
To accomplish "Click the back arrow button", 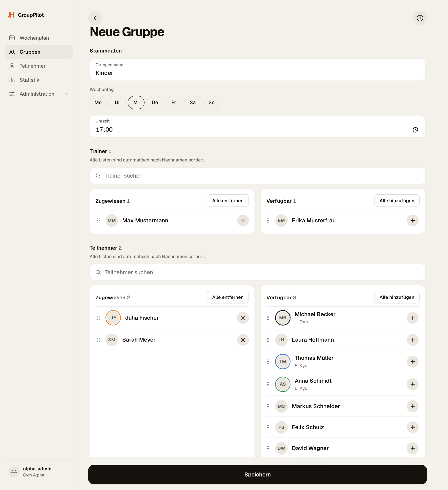I will click(x=95, y=18).
